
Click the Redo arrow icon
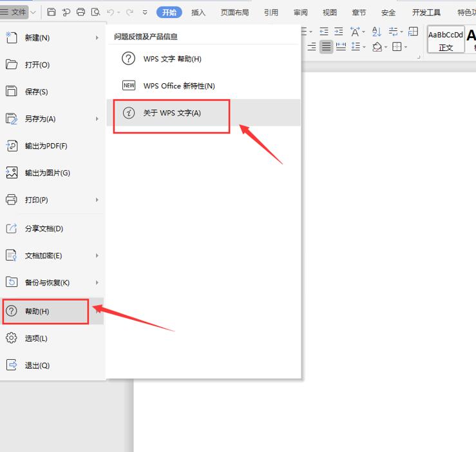pos(129,12)
